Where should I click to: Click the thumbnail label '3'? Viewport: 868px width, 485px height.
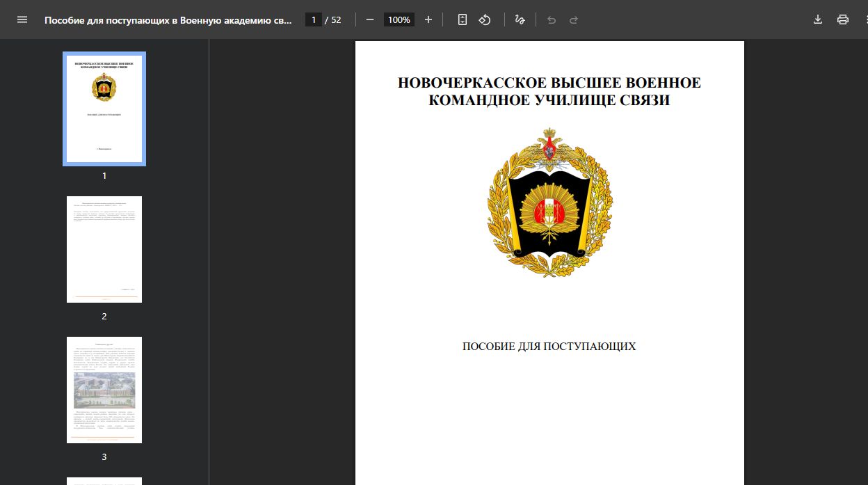point(104,456)
